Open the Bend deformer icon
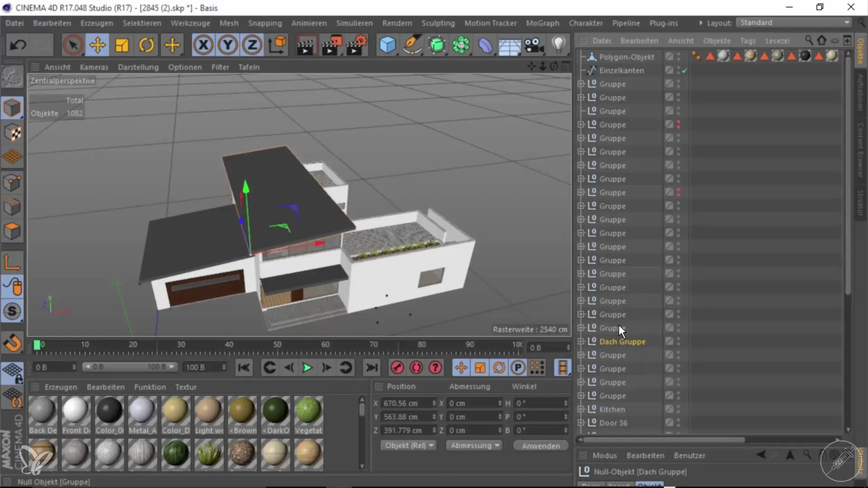 pyautogui.click(x=485, y=45)
